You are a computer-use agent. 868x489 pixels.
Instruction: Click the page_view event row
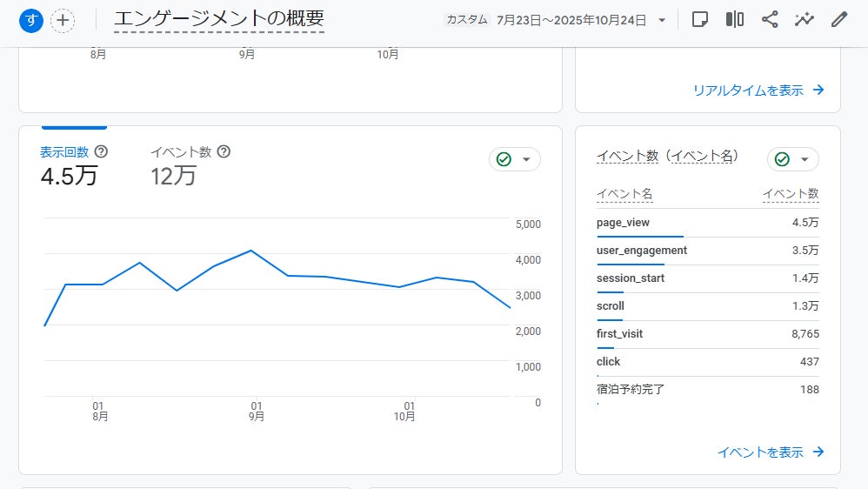click(x=623, y=223)
